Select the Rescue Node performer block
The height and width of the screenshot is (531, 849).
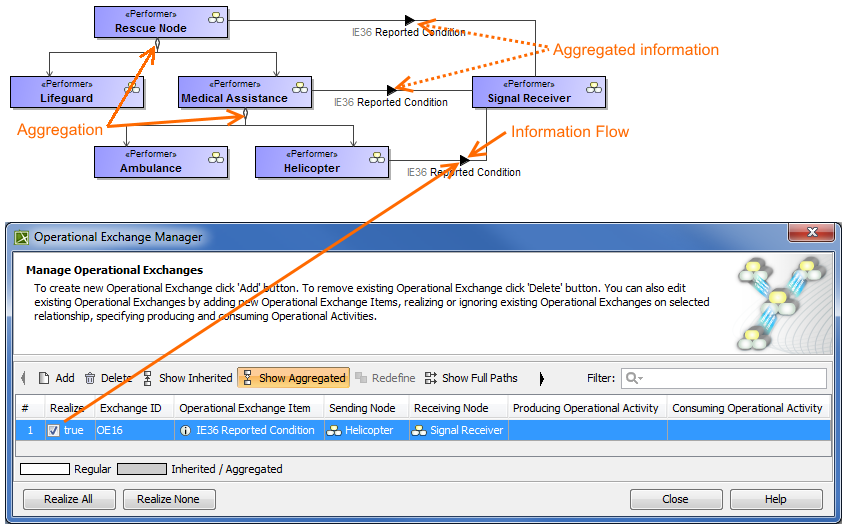point(161,22)
